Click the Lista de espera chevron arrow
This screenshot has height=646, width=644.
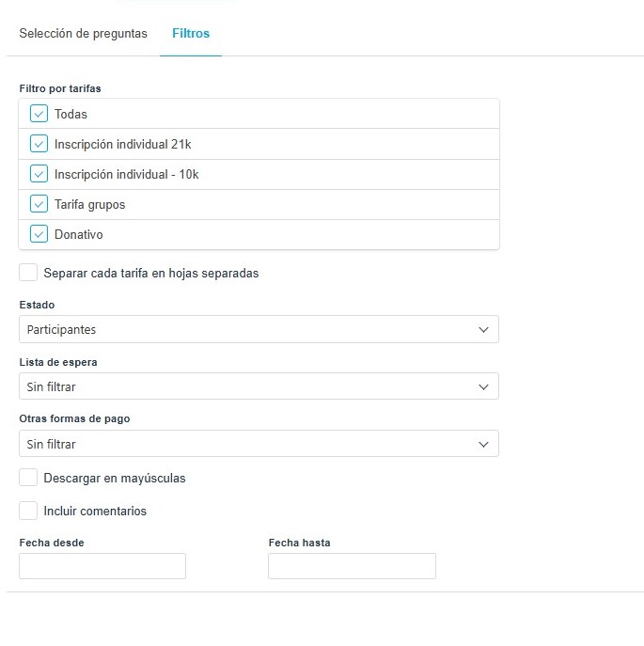(x=483, y=386)
